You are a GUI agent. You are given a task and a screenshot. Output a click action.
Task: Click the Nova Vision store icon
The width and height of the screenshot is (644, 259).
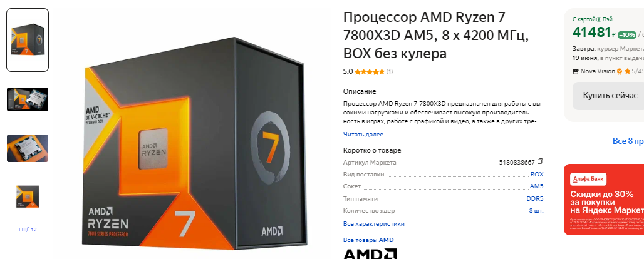click(576, 71)
